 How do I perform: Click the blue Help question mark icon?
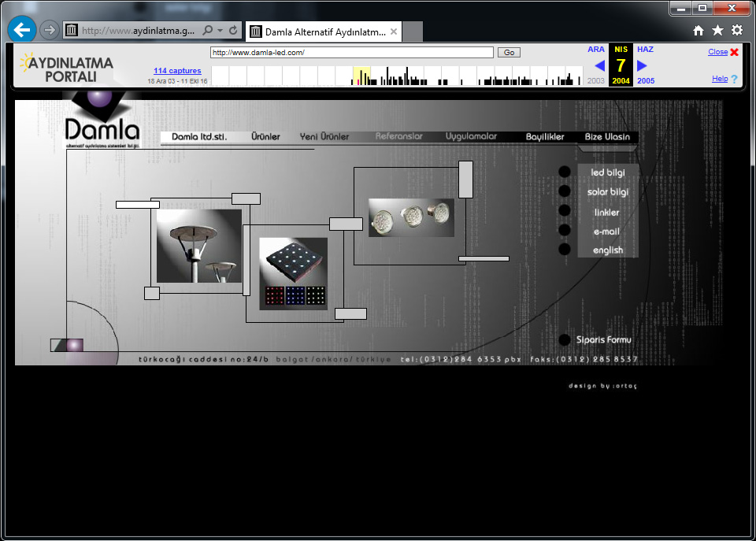(734, 79)
